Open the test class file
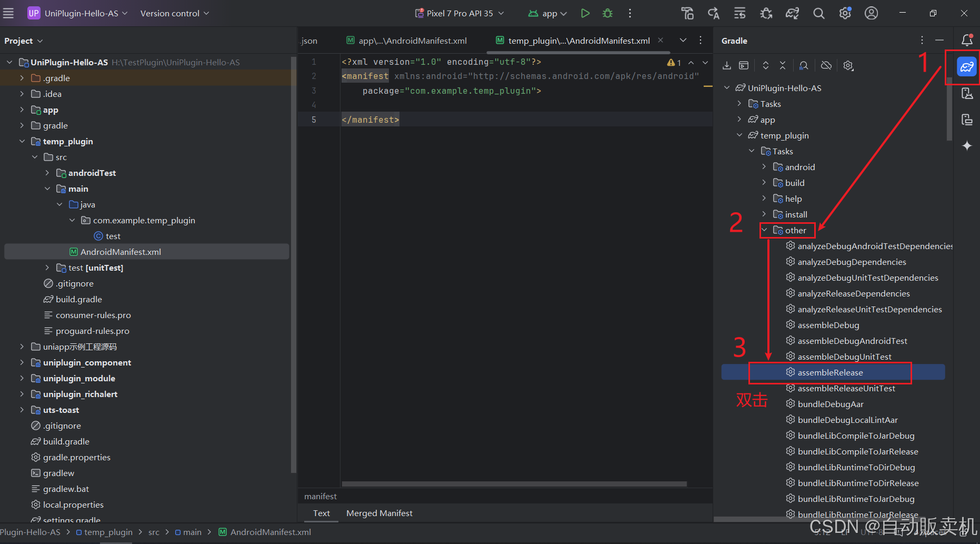The image size is (980, 544). pyautogui.click(x=107, y=236)
